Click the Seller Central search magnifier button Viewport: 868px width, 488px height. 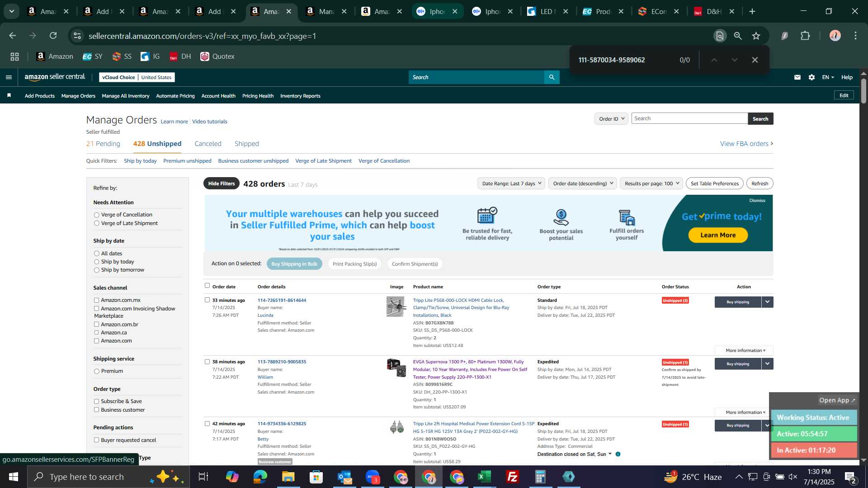[x=552, y=77]
